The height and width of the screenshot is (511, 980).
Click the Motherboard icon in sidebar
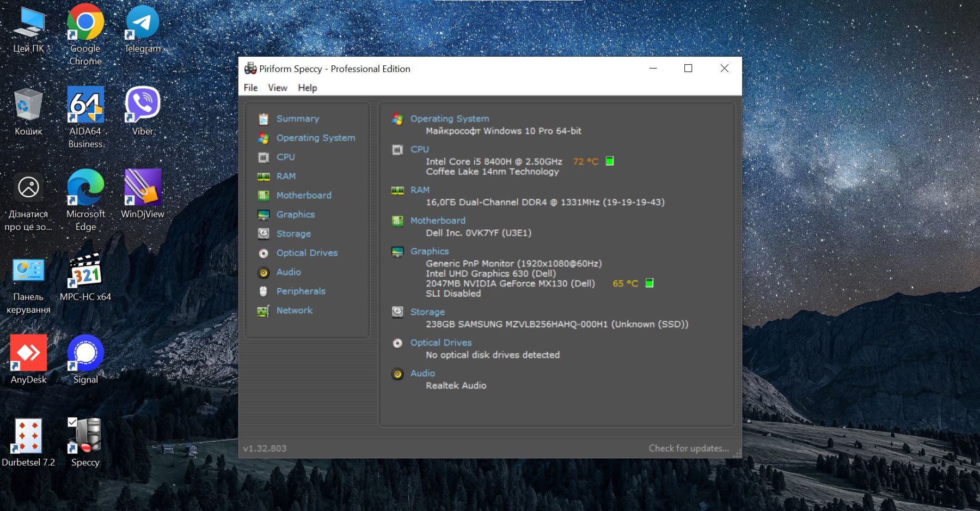[x=264, y=196]
